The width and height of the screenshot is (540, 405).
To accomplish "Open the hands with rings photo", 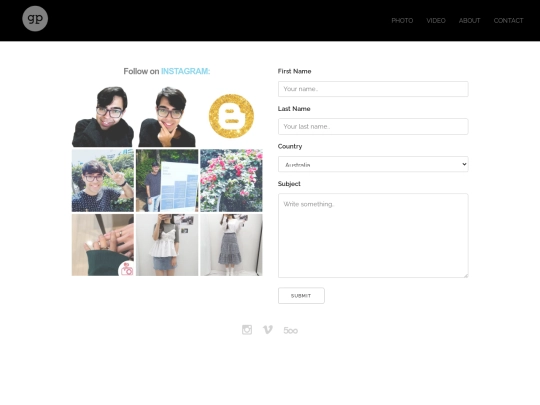I will (x=103, y=245).
